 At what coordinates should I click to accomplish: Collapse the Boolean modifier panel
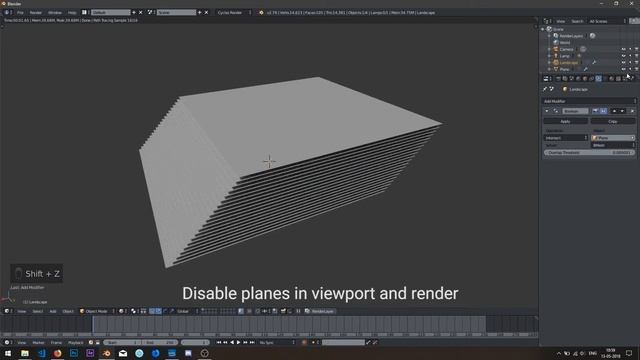[x=547, y=111]
